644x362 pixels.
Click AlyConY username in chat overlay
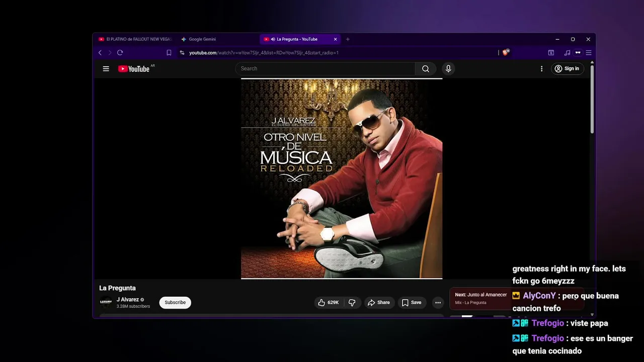tap(539, 296)
